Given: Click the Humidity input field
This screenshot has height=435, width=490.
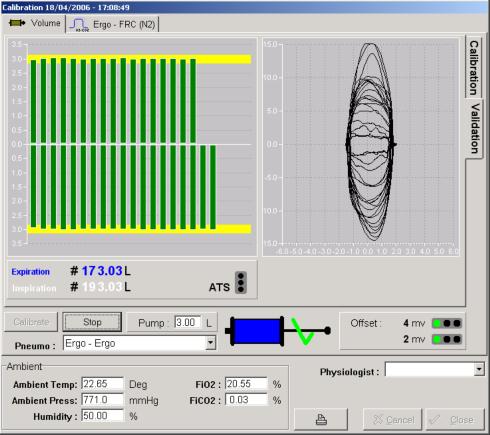Looking at the screenshot, I should [x=102, y=416].
